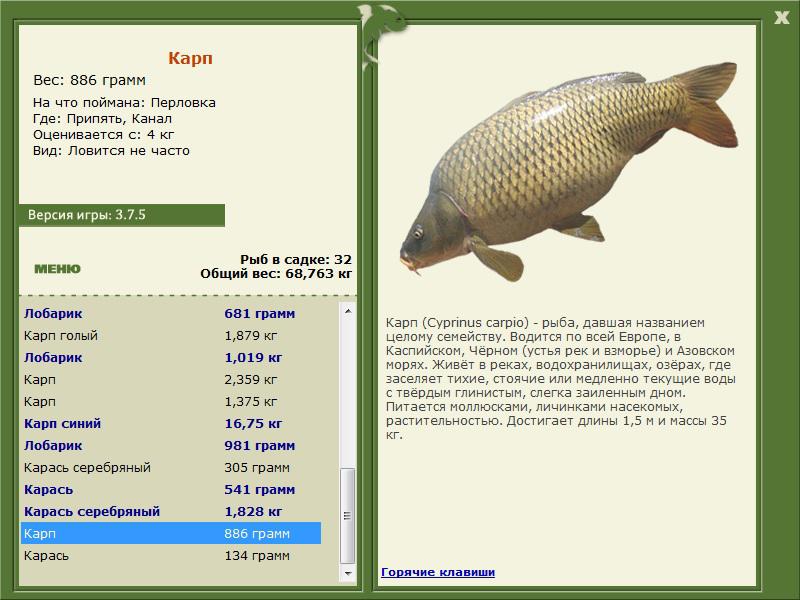This screenshot has height=600, width=800.
Task: Open the МЕНЮ button
Action: [57, 269]
